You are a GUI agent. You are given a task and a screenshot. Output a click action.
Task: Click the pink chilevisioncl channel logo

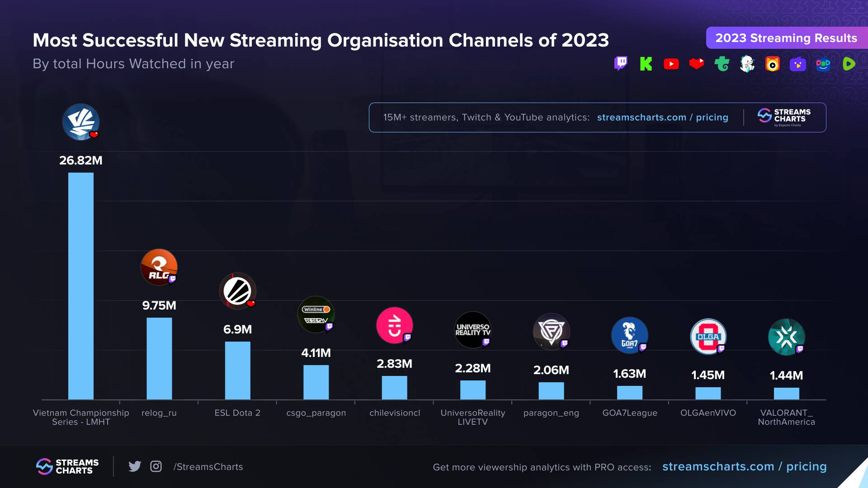pos(395,325)
